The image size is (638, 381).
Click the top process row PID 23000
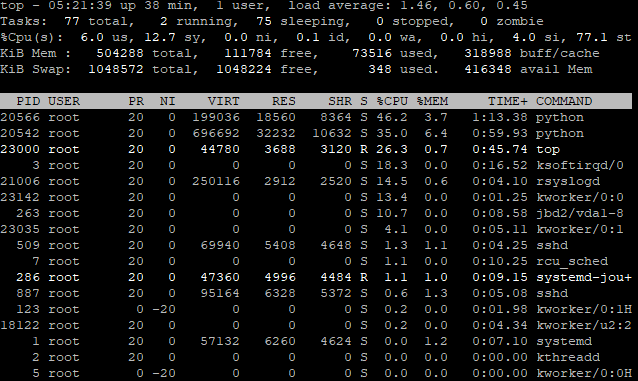(x=316, y=149)
